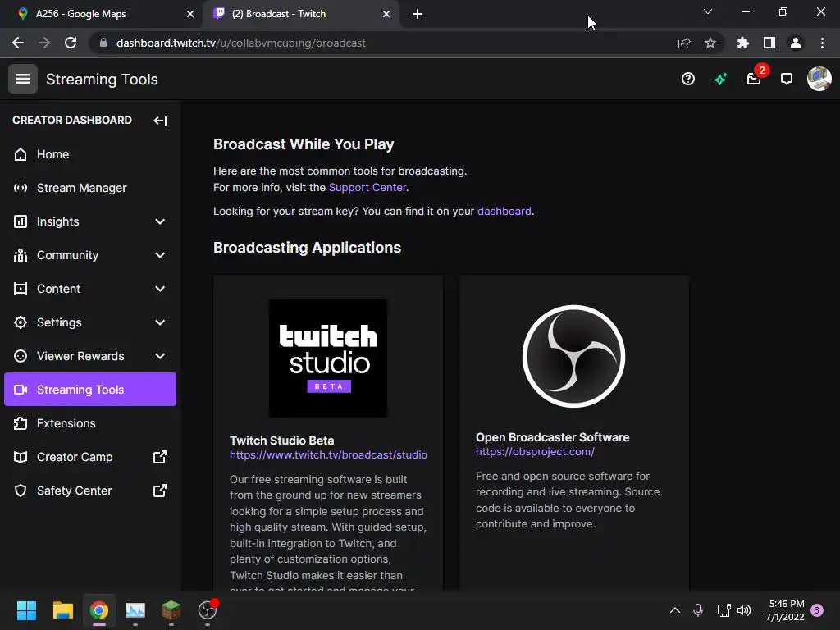Click the Help question mark icon
The height and width of the screenshot is (630, 840).
[x=688, y=80]
